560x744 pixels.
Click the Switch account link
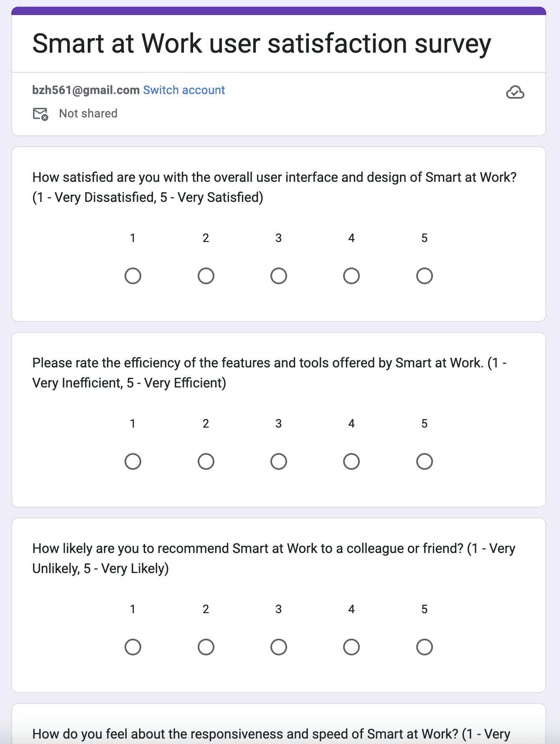(184, 90)
